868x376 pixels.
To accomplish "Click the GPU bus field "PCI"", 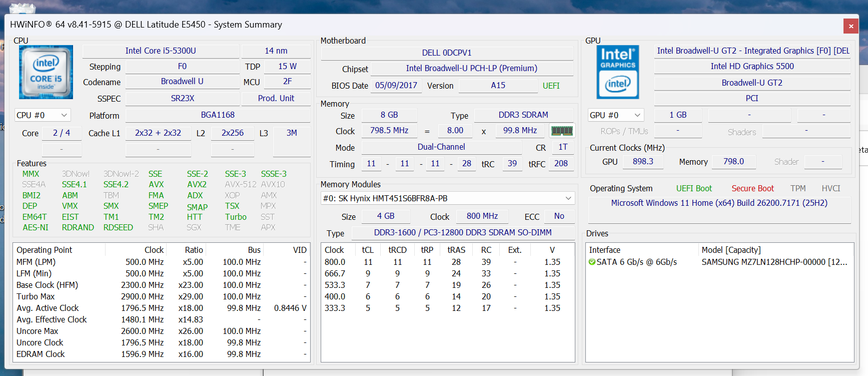I will [x=752, y=98].
